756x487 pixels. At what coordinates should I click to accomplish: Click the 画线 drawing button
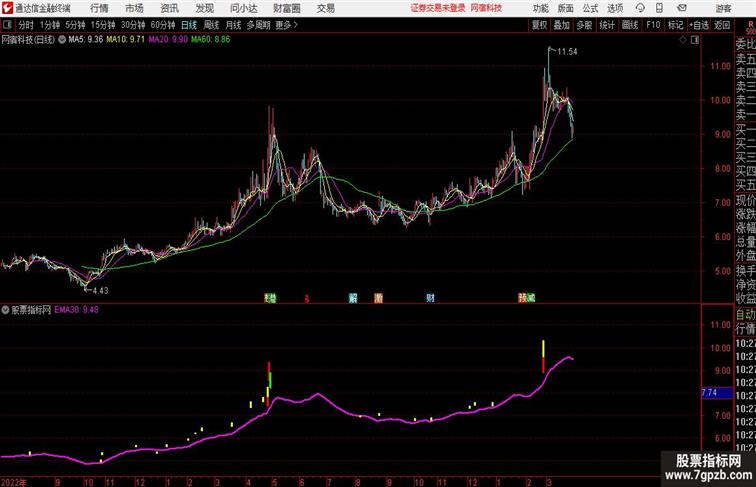(x=630, y=25)
